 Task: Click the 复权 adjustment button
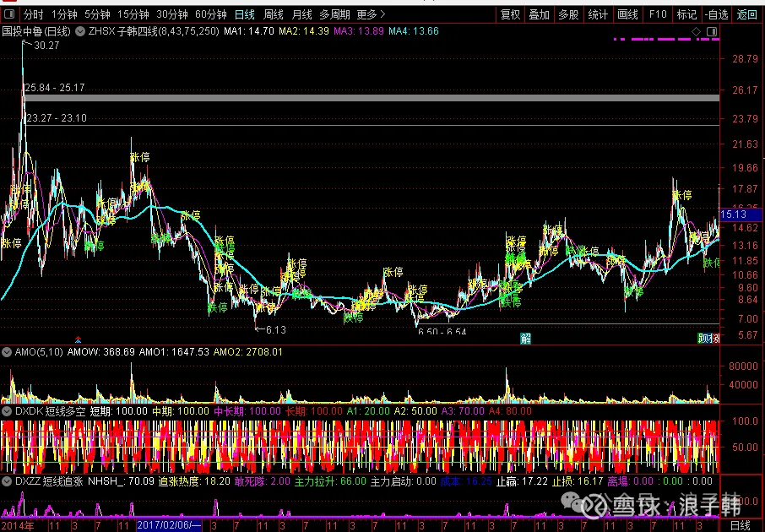tap(510, 14)
